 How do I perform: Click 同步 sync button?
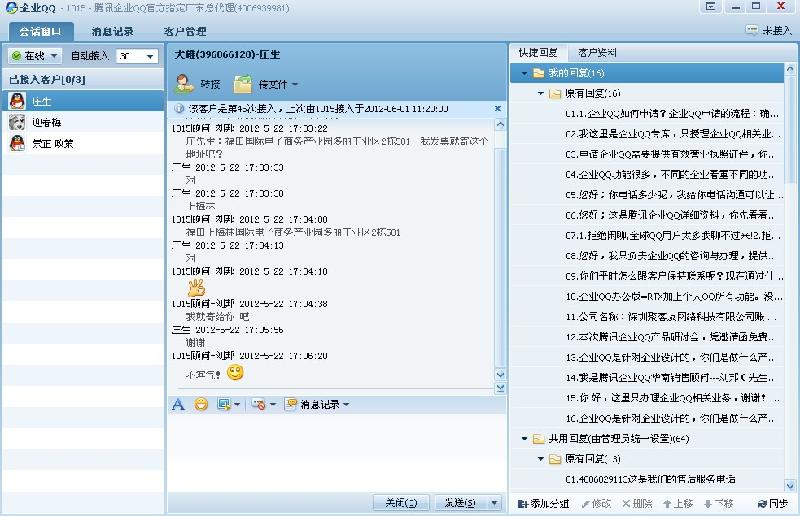(772, 504)
